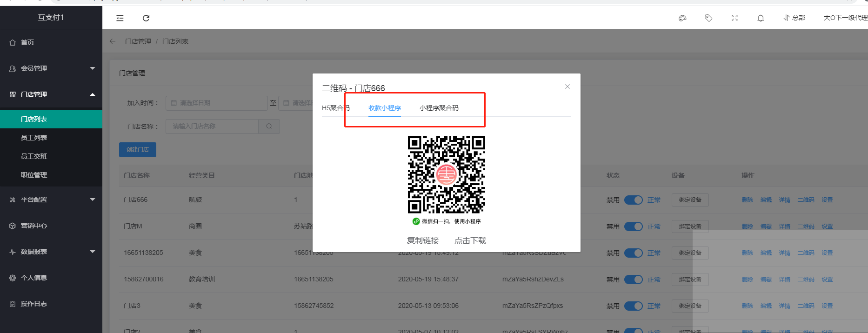Click 门店管理 breadcrumb link

point(138,41)
